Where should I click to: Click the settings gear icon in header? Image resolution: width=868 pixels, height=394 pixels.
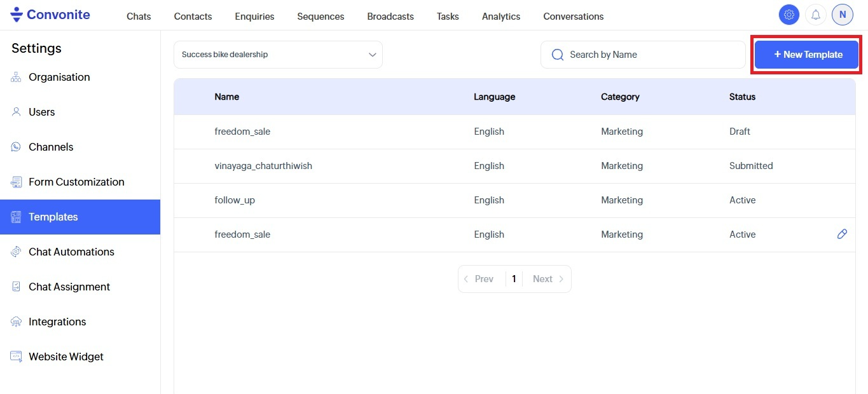(789, 15)
